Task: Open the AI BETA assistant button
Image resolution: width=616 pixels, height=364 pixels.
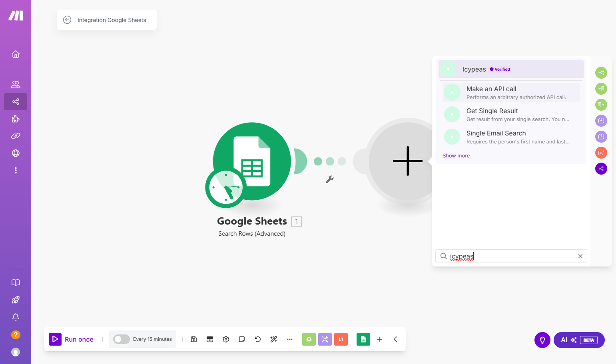Action: coord(579,340)
